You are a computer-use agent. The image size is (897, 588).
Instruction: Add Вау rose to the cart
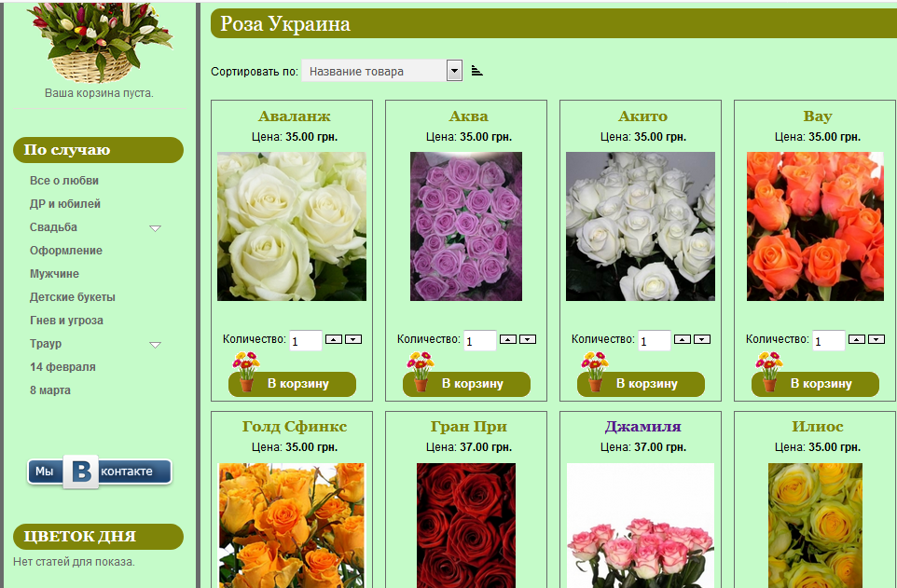click(815, 384)
